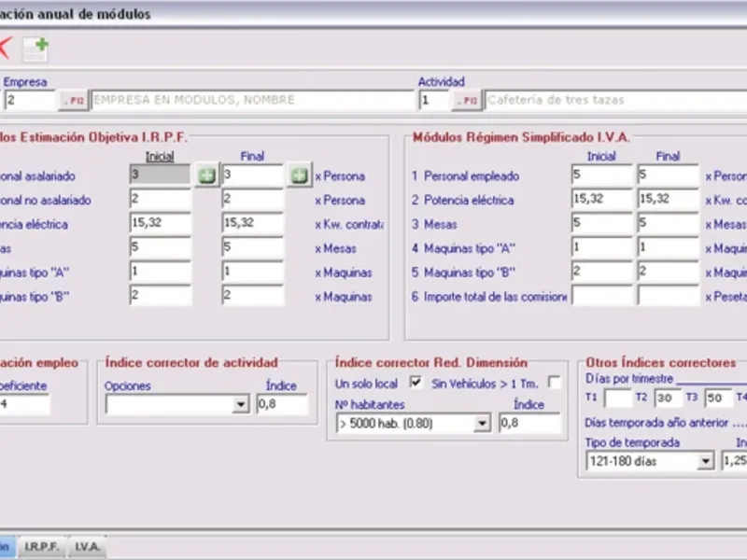Screen dimensions: 747x560
Task: Click the T2 field showing 30
Action: [x=668, y=398]
